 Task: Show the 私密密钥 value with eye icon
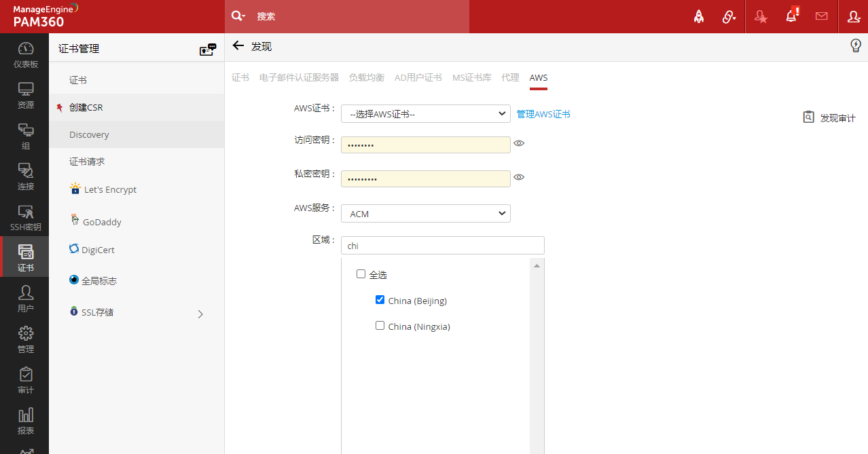click(519, 177)
